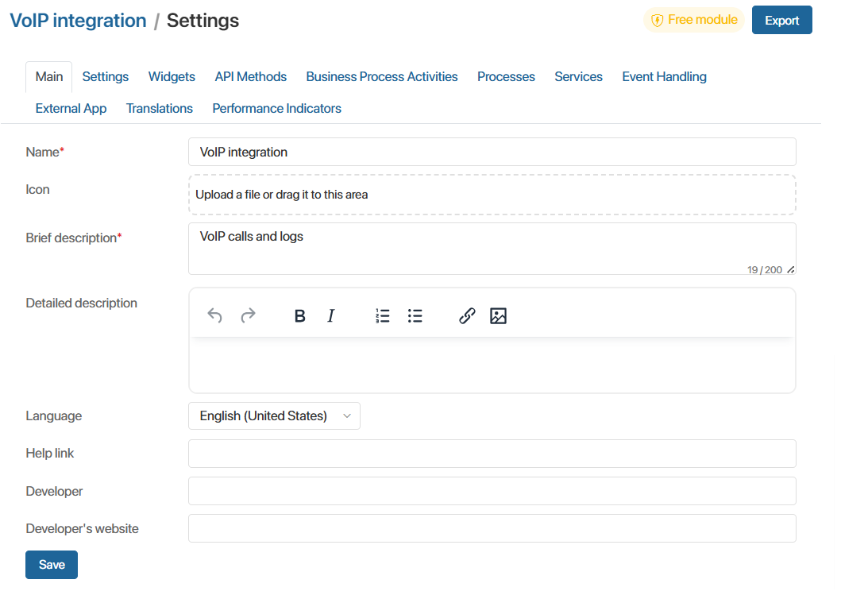
Task: Open the Language dropdown
Action: 274,415
